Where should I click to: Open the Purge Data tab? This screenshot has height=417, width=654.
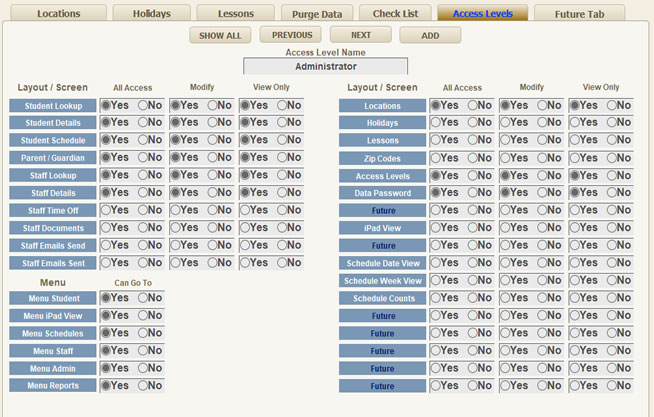coord(317,14)
